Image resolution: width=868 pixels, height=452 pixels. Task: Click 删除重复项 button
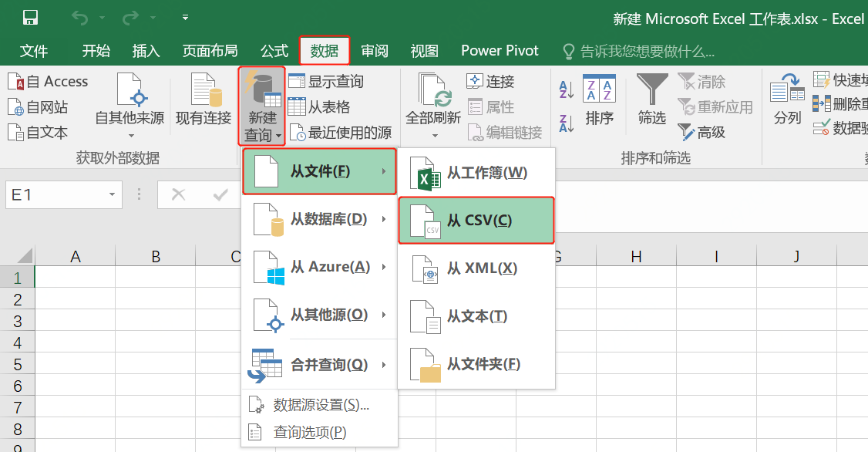coord(840,103)
